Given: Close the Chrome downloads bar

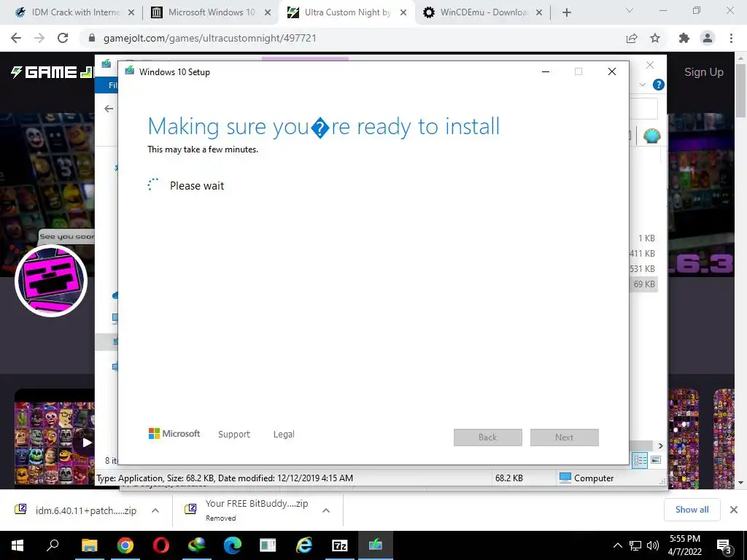Looking at the screenshot, I should click(734, 510).
